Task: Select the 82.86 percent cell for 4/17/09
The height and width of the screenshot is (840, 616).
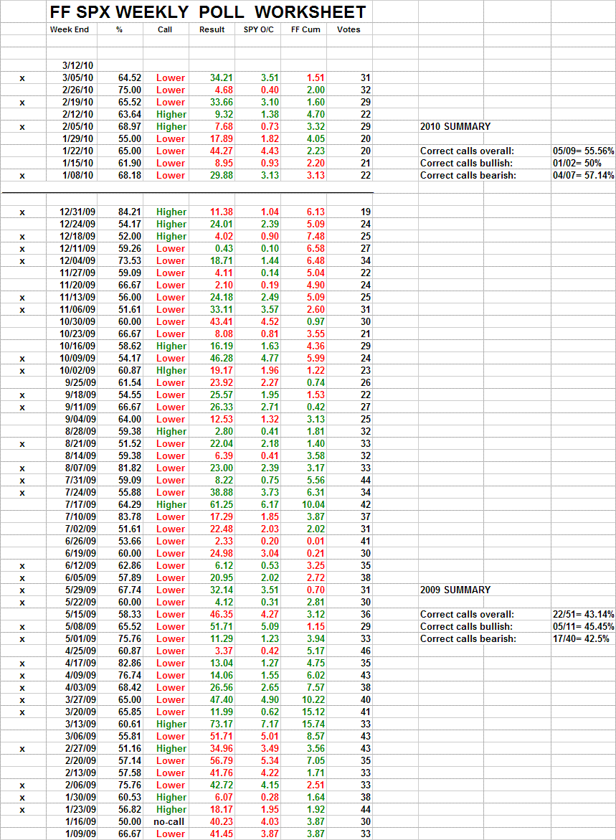Action: coord(131,664)
